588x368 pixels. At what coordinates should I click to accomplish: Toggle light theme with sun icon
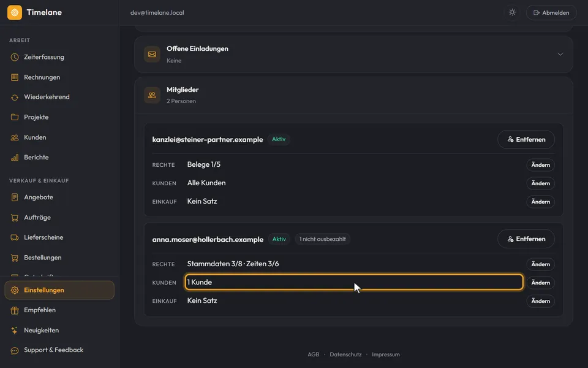click(x=512, y=12)
